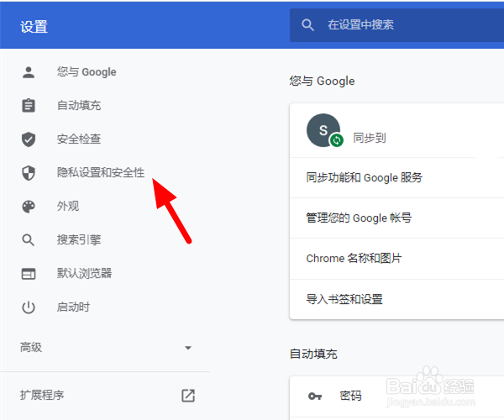Click the S profile avatar
The width and height of the screenshot is (504, 420).
coord(323,130)
